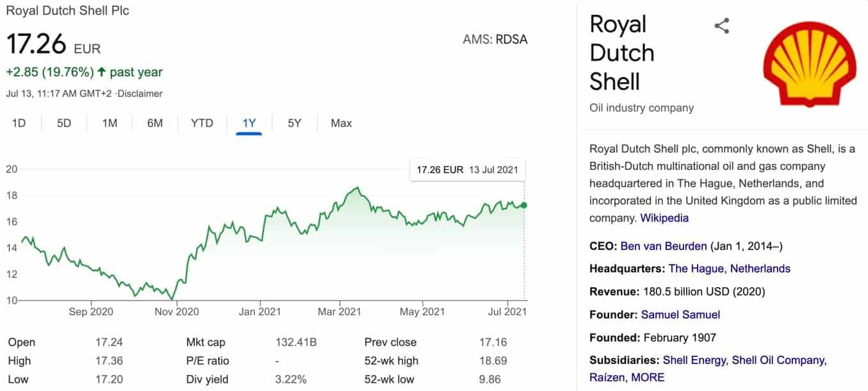Viewport: 868px width, 391px height.
Task: Expand subsidiaries with MORE link
Action: pyautogui.click(x=648, y=377)
